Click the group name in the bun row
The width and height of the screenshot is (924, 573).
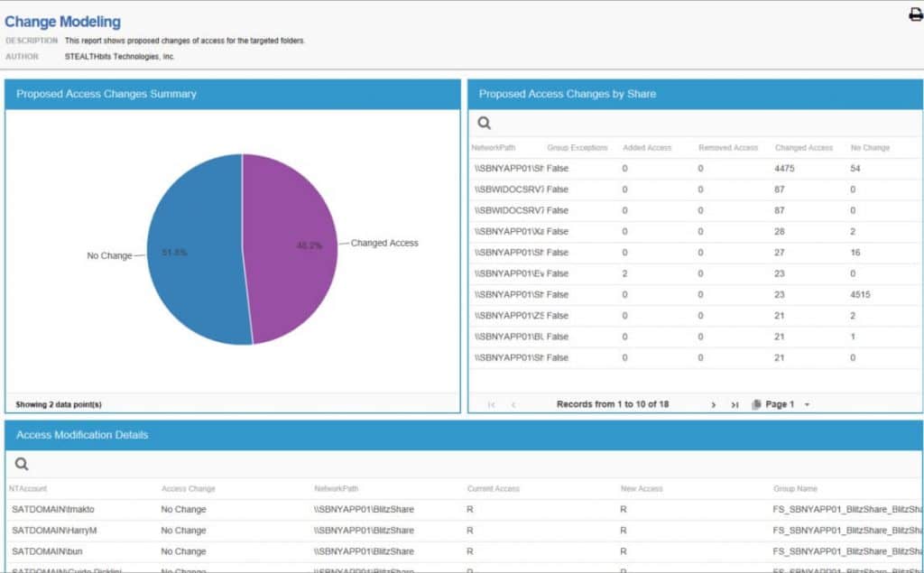tap(848, 551)
